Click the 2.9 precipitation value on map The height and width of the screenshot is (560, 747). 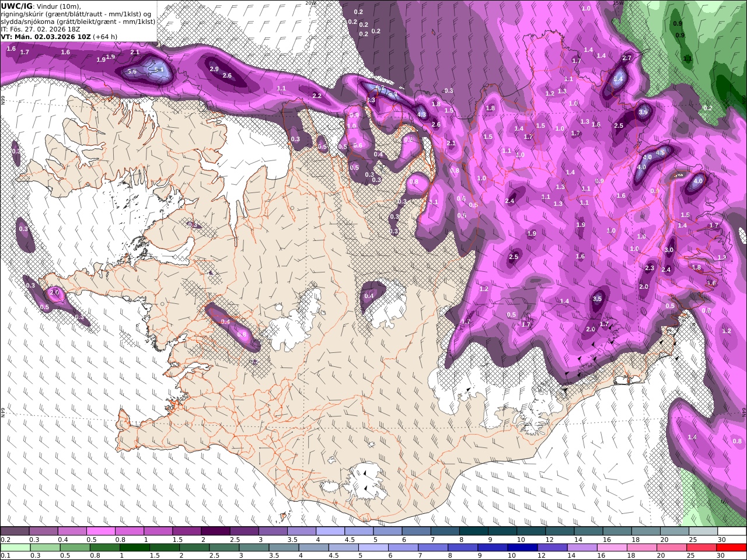click(x=214, y=69)
